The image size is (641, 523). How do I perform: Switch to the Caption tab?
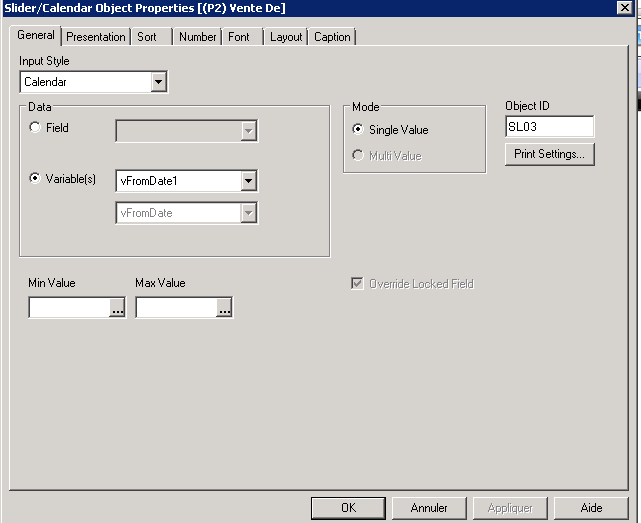332,37
